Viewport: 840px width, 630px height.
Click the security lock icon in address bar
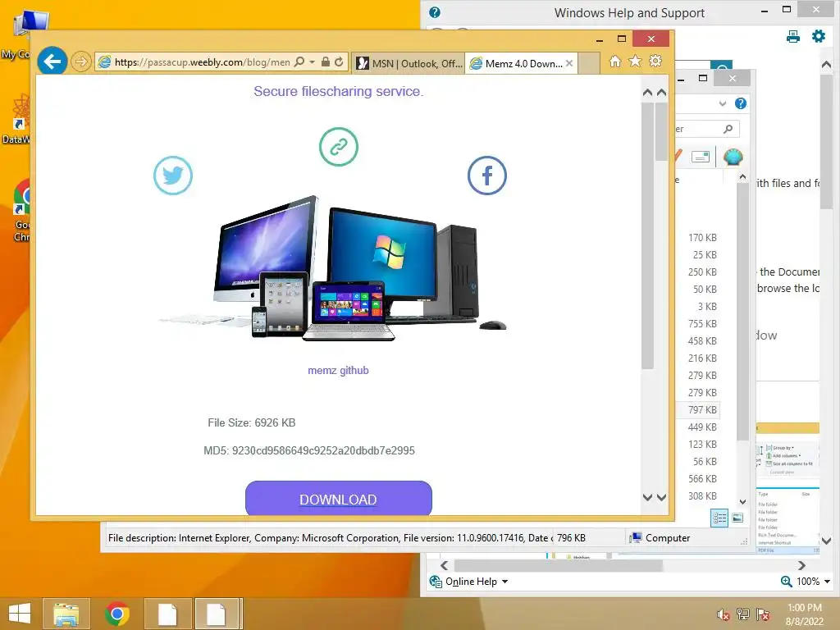[325, 62]
